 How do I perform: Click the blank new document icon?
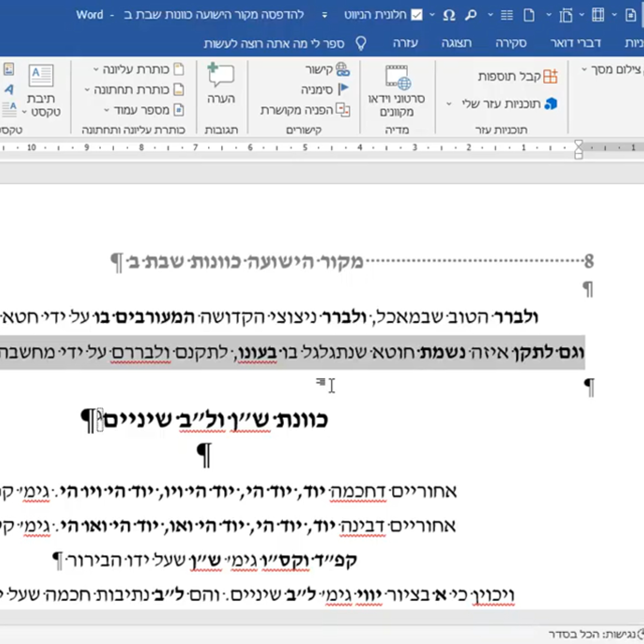529,15
